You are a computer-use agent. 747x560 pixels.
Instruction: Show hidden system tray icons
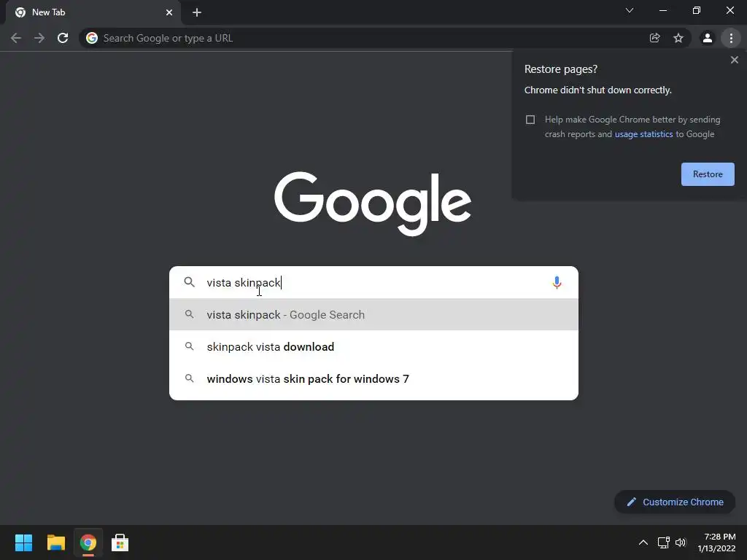[643, 542]
